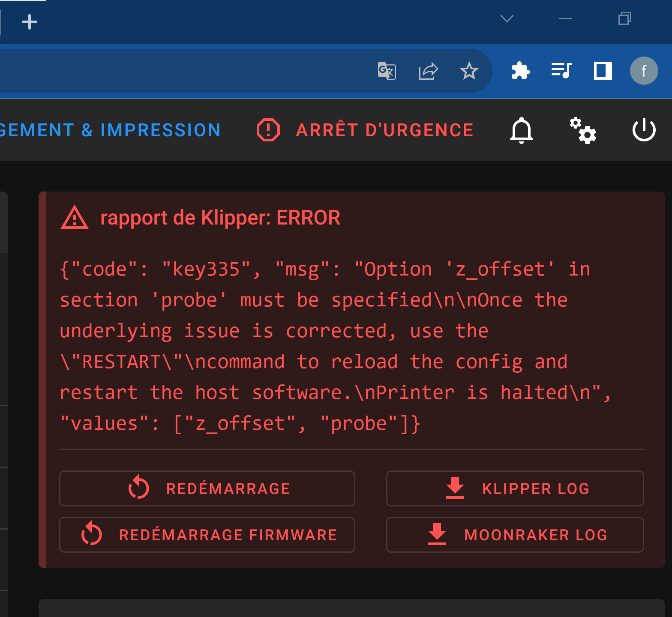The image size is (672, 617).
Task: Click the REDÉMARRAGE restart button
Action: (x=207, y=488)
